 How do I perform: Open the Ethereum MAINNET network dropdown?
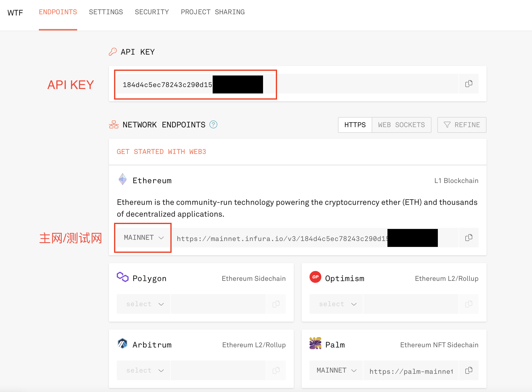pyautogui.click(x=143, y=237)
